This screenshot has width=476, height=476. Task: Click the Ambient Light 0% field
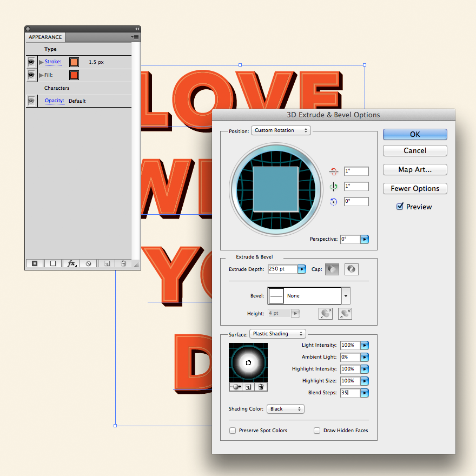coord(351,357)
